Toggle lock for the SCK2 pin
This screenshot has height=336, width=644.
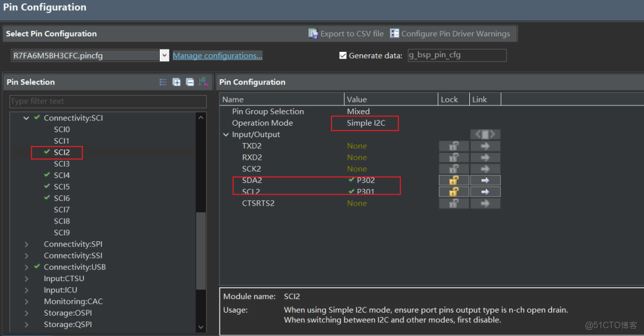pyautogui.click(x=454, y=169)
